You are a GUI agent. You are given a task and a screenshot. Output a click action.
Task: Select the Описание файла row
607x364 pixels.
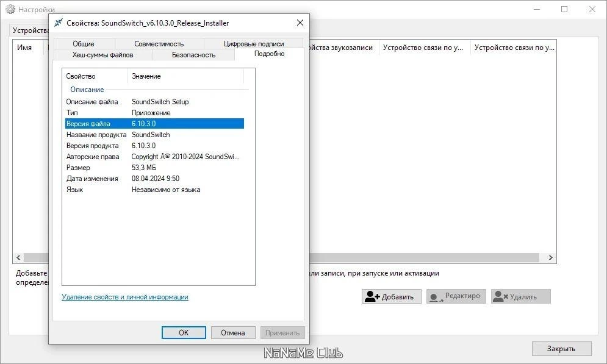point(154,102)
